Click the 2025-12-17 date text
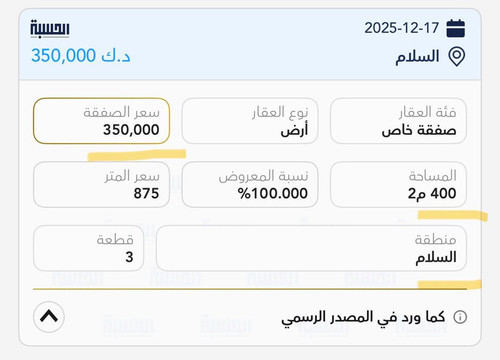500x360 pixels. (402, 28)
